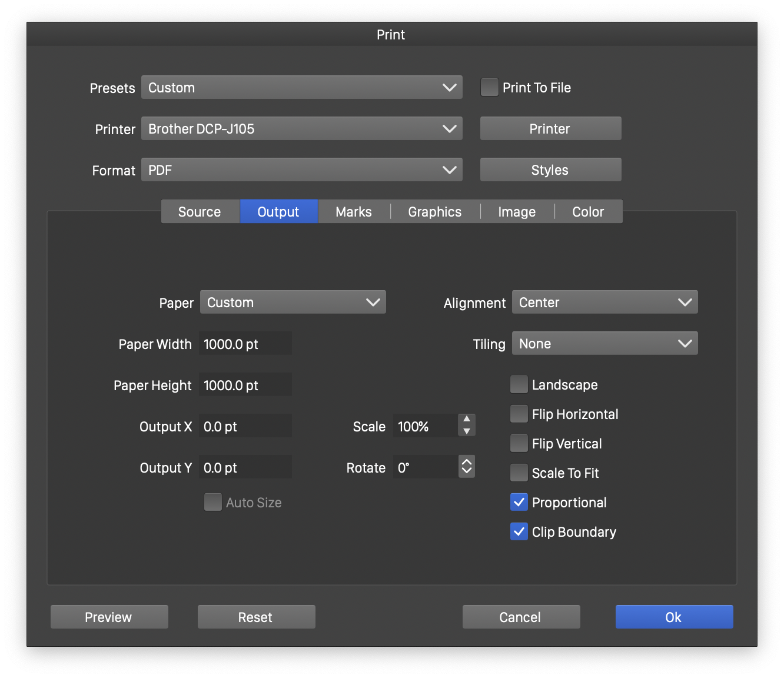Confirm printing with the Ok button

674,617
